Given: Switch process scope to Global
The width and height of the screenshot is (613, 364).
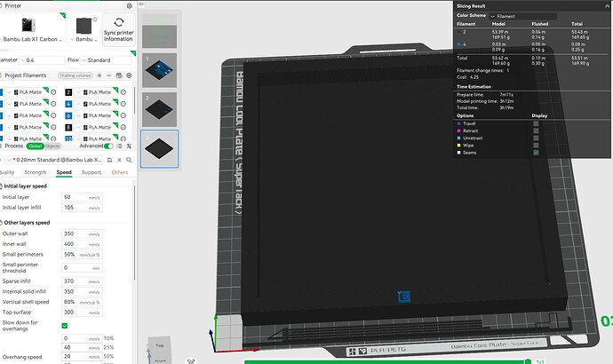Looking at the screenshot, I should pyautogui.click(x=36, y=146).
